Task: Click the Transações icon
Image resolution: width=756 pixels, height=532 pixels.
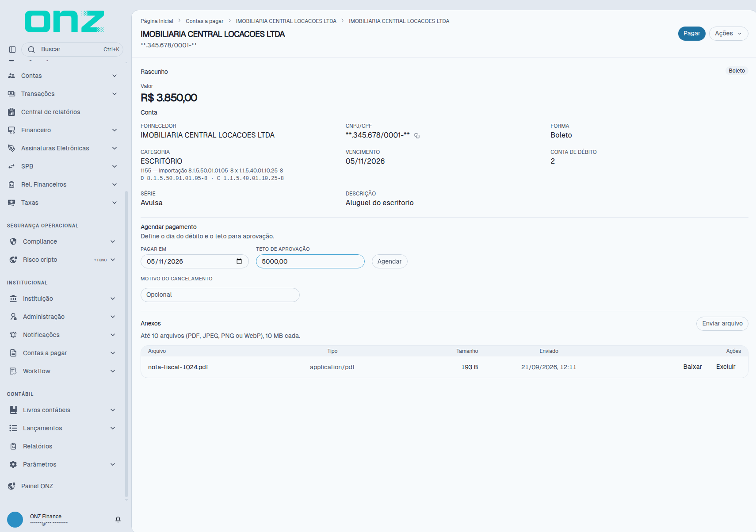Action: 11,94
